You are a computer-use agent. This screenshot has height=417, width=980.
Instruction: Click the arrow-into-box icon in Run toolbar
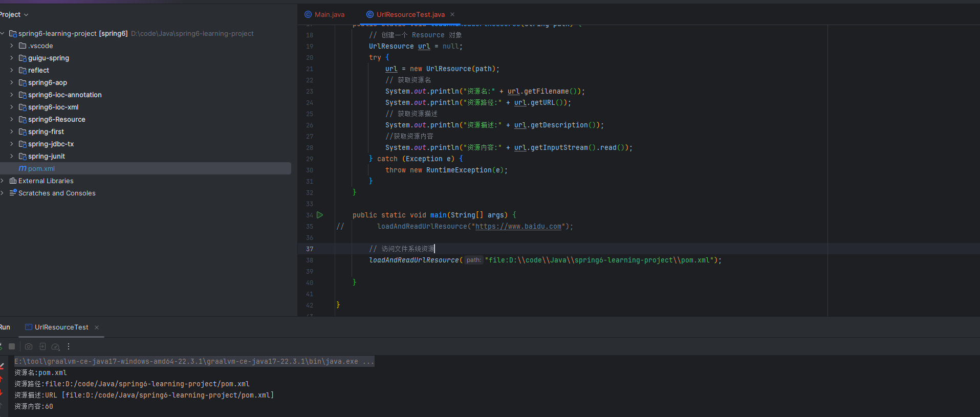tap(42, 346)
